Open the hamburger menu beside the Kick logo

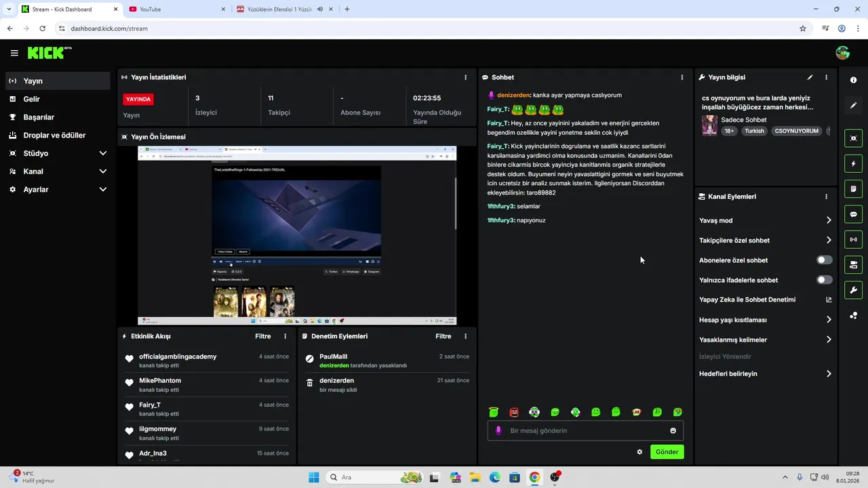pos(14,53)
